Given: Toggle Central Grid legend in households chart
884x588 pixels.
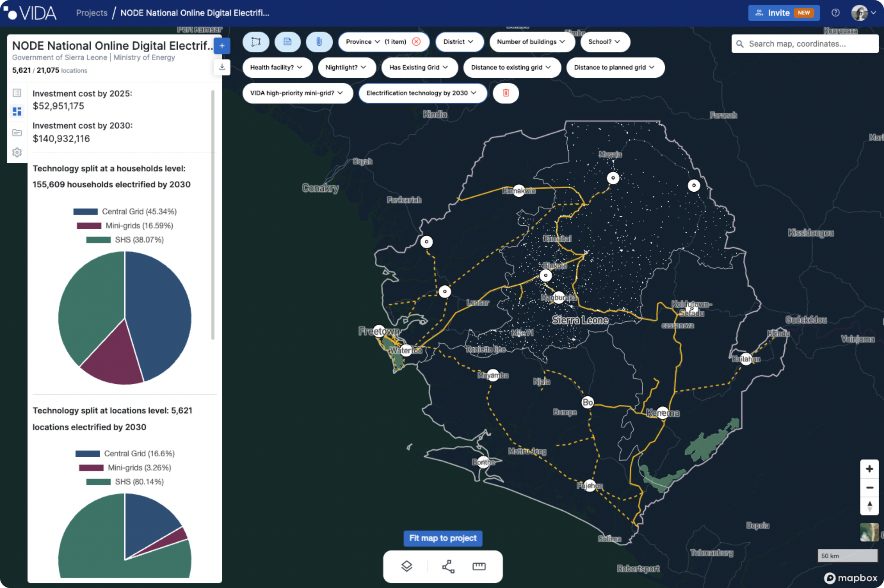Looking at the screenshot, I should (x=125, y=212).
